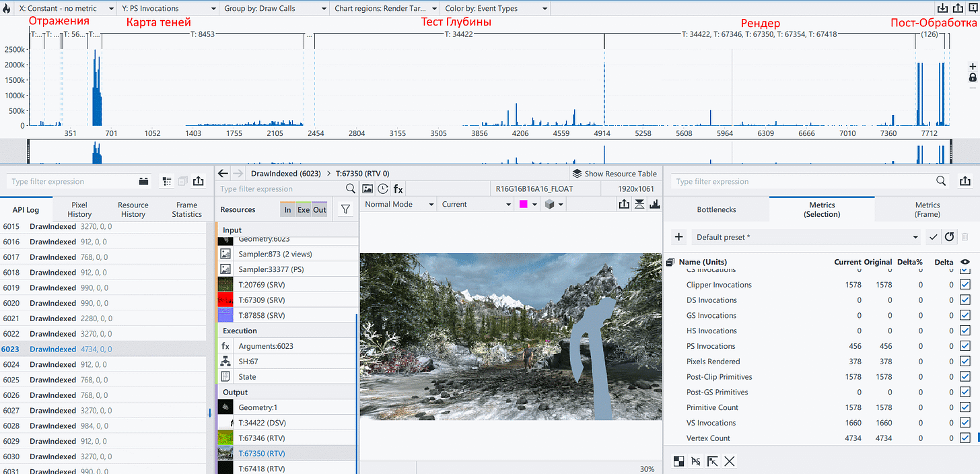The width and height of the screenshot is (980, 474).
Task: Open Group by Draw Calls dropdown
Action: pos(275,9)
